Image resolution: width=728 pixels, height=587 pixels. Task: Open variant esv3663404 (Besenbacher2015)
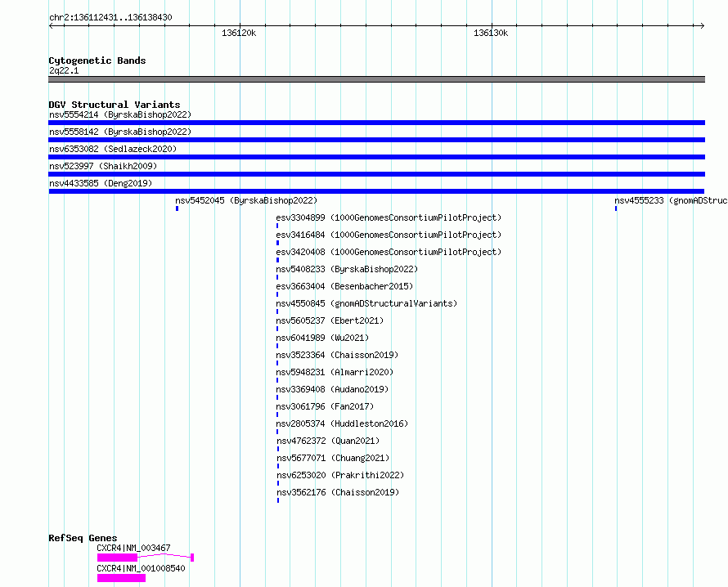[344, 286]
